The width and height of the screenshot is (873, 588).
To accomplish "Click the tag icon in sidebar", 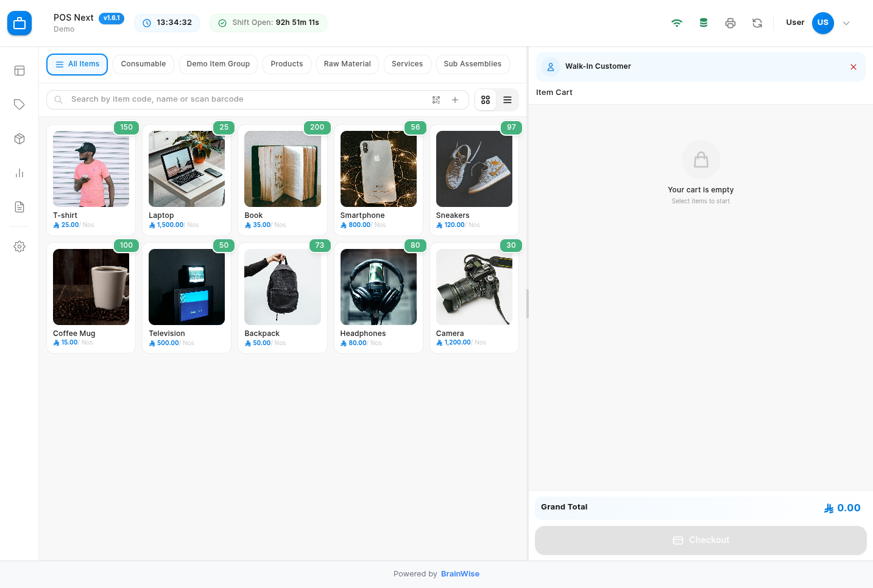I will [19, 105].
